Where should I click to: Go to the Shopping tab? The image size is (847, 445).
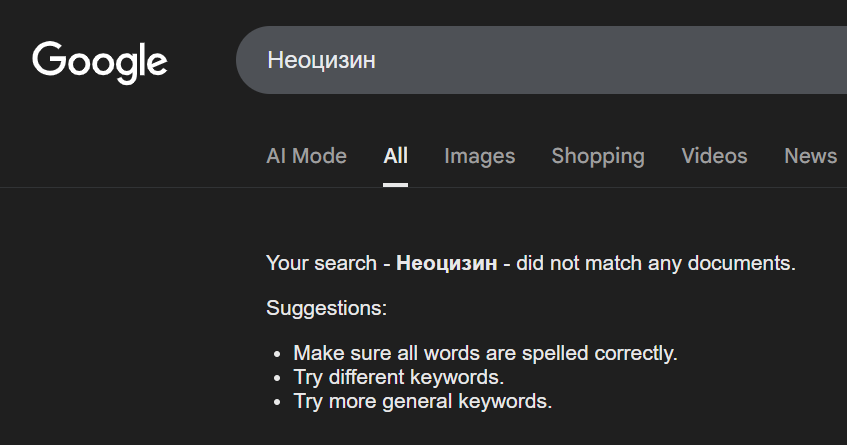598,156
